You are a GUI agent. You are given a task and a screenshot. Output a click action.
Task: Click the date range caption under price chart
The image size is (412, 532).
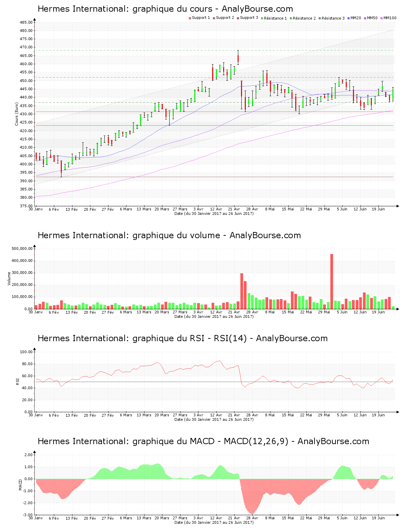click(214, 213)
